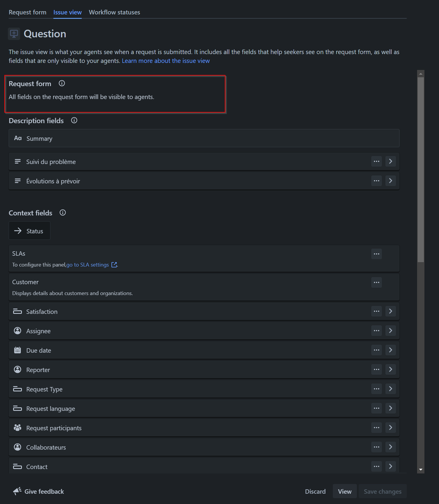Click the Question request type icon
Image resolution: width=439 pixels, height=504 pixels.
click(14, 34)
